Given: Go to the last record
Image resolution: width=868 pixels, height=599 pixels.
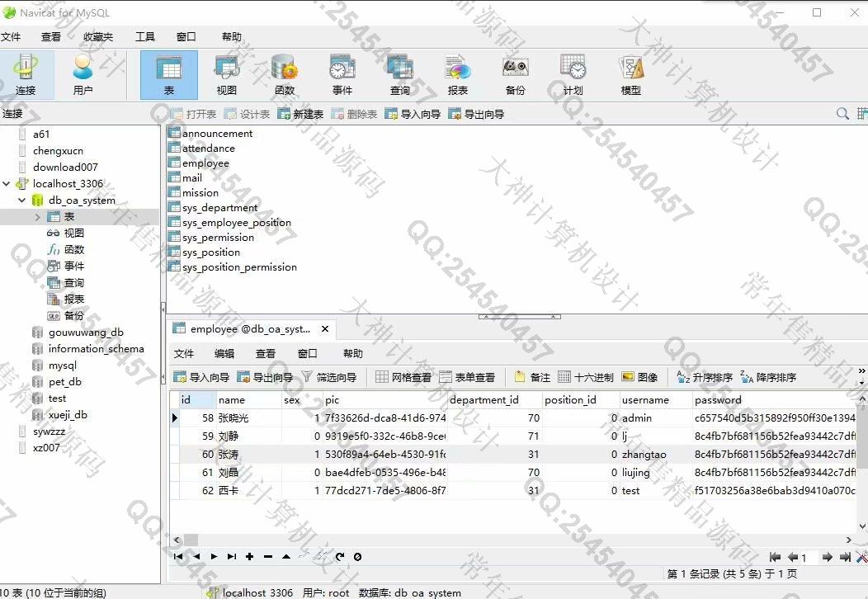Looking at the screenshot, I should [232, 556].
